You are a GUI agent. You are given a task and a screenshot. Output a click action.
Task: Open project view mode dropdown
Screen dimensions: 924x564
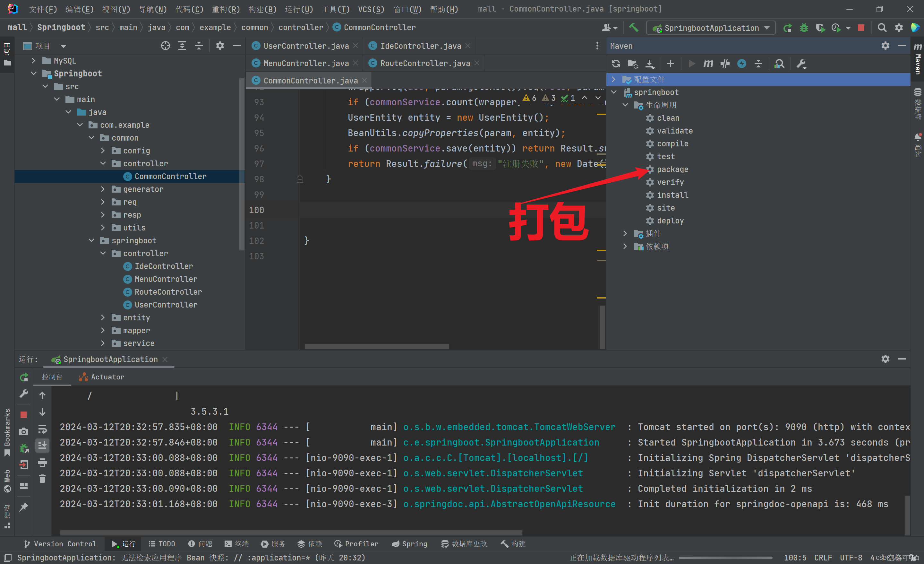tap(64, 46)
